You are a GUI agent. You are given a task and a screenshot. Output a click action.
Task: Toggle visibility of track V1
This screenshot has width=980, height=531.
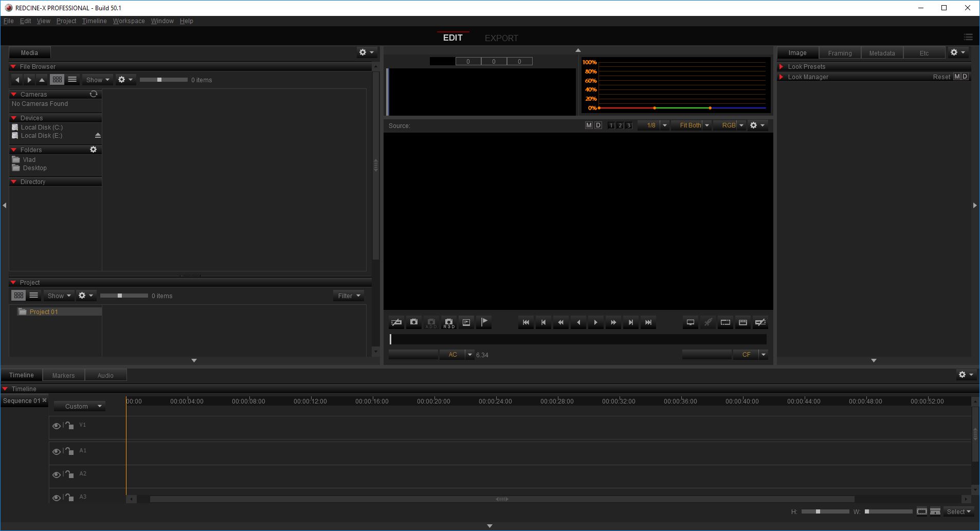click(57, 426)
